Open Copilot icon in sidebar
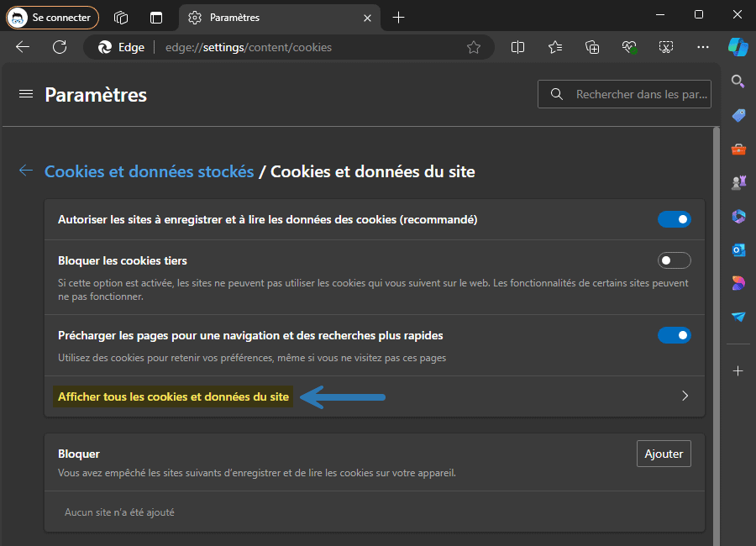Viewport: 756px width, 546px height. pos(738,47)
